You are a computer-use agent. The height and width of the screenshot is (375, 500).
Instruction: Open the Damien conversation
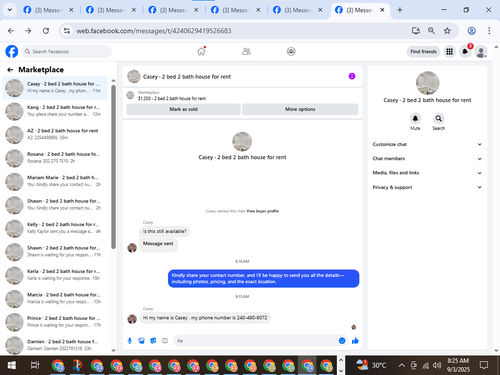(x=55, y=345)
